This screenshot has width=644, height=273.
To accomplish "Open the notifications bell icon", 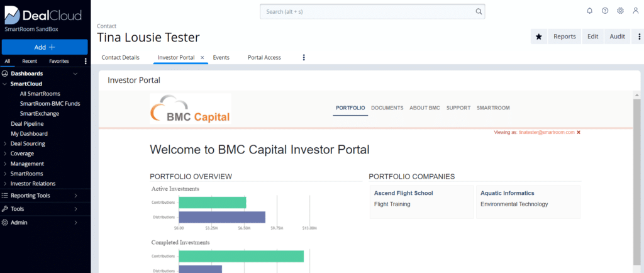I will [x=590, y=11].
